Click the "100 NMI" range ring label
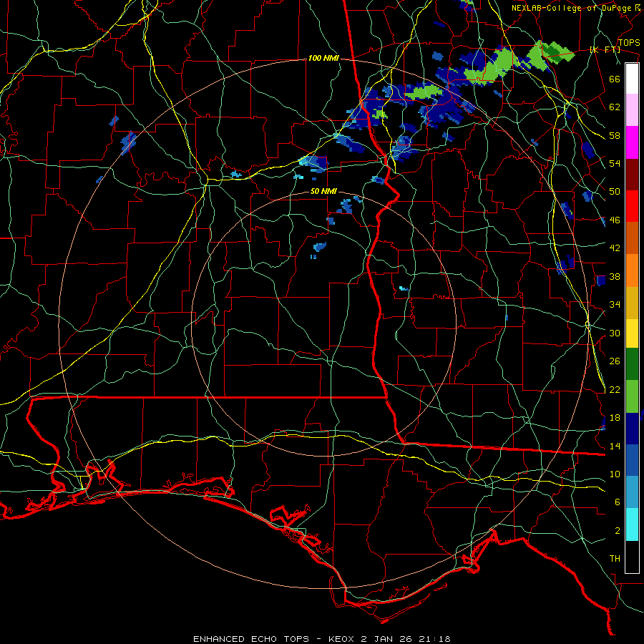Viewport: 644px width, 644px height. [x=323, y=59]
